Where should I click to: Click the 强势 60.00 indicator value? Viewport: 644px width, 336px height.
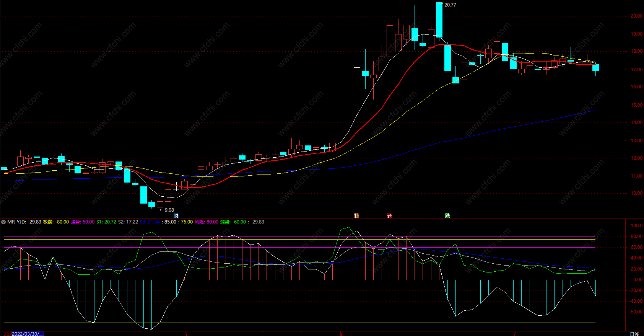pyautogui.click(x=82, y=222)
